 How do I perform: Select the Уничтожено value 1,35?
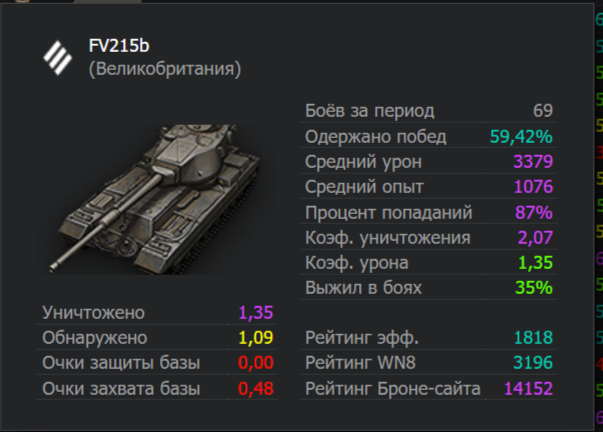tap(256, 313)
